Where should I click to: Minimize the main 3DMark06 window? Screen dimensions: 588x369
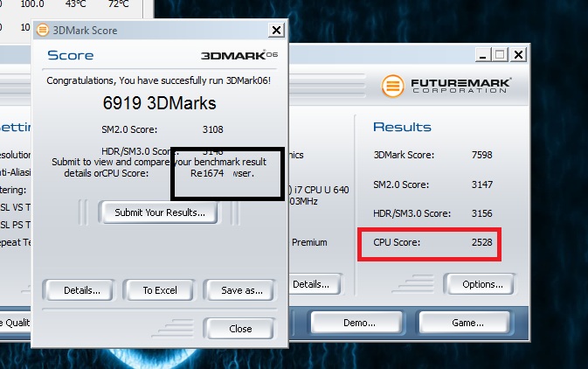pyautogui.click(x=482, y=55)
